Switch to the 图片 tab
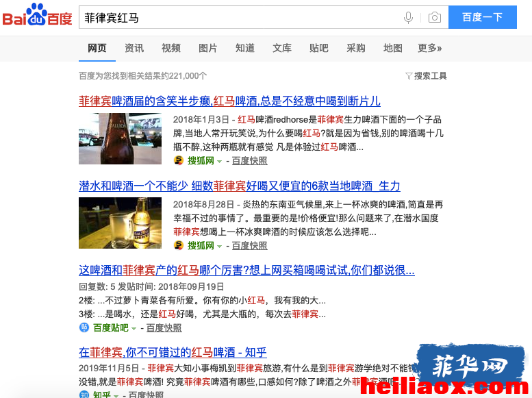Viewport: 532px width, 398px height. [207, 48]
